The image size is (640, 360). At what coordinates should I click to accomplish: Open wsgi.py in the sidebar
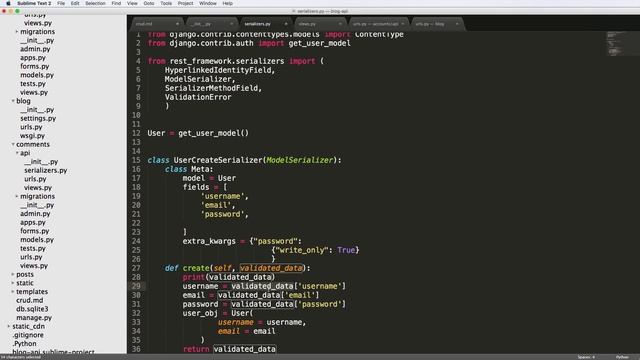[32, 136]
